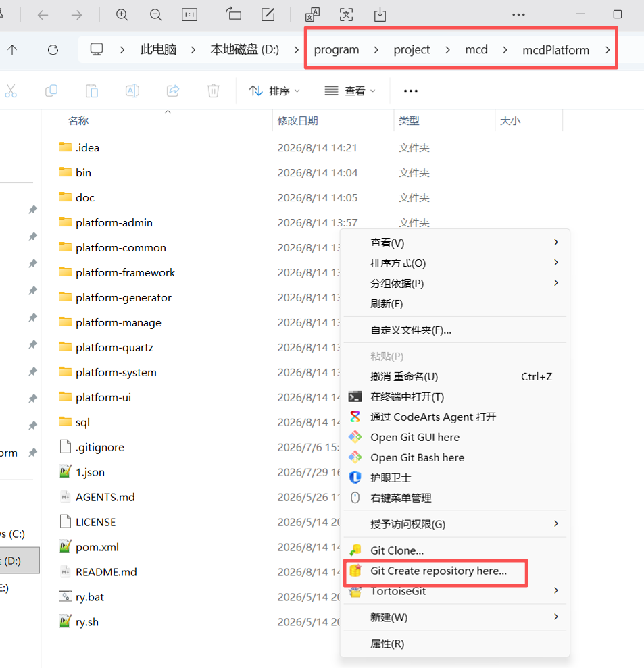This screenshot has height=668, width=644.
Task: Choose 在终端中打开(T) option
Action: pyautogui.click(x=455, y=396)
